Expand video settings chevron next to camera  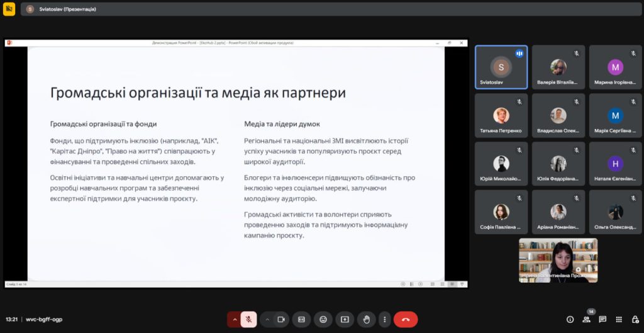267,319
